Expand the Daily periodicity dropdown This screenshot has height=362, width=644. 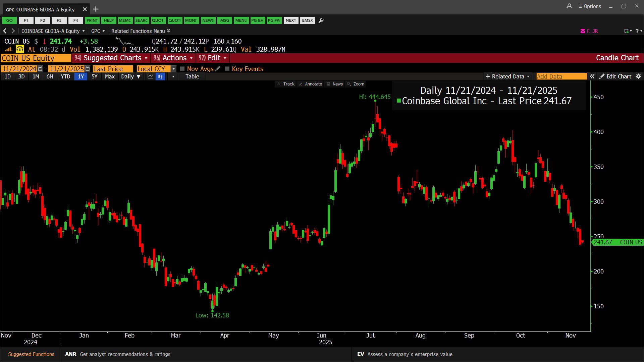click(x=130, y=76)
